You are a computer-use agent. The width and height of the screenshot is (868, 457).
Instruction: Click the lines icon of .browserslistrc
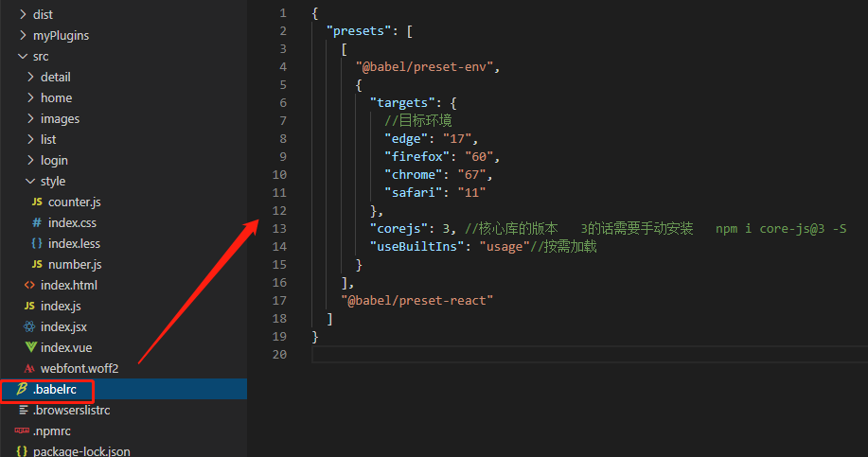tap(24, 410)
